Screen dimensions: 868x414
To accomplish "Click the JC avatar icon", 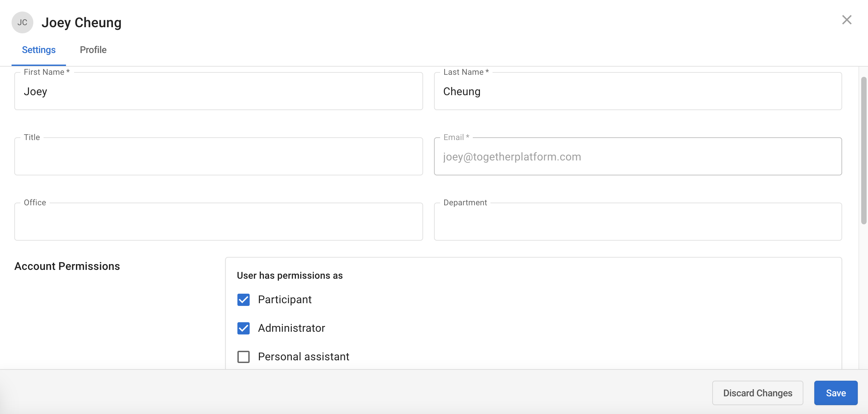I will 22,22.
